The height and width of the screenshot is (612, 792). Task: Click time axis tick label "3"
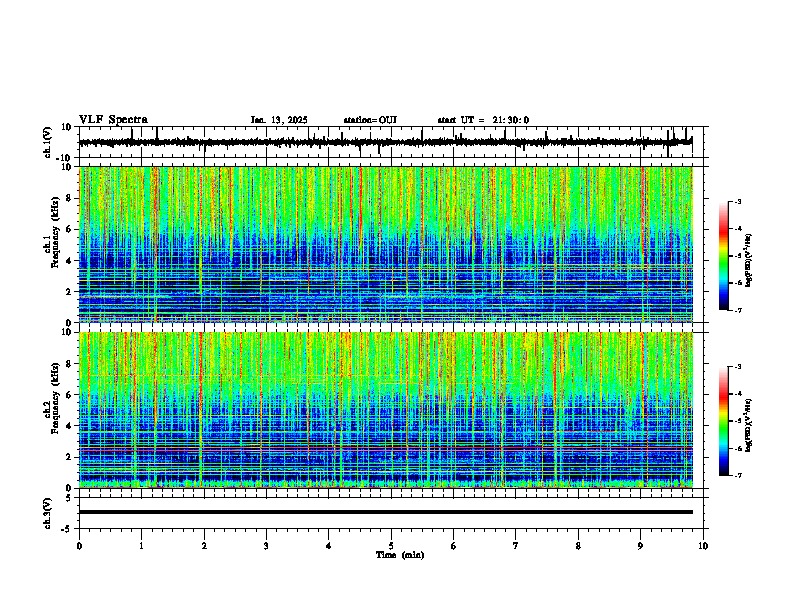pyautogui.click(x=266, y=546)
